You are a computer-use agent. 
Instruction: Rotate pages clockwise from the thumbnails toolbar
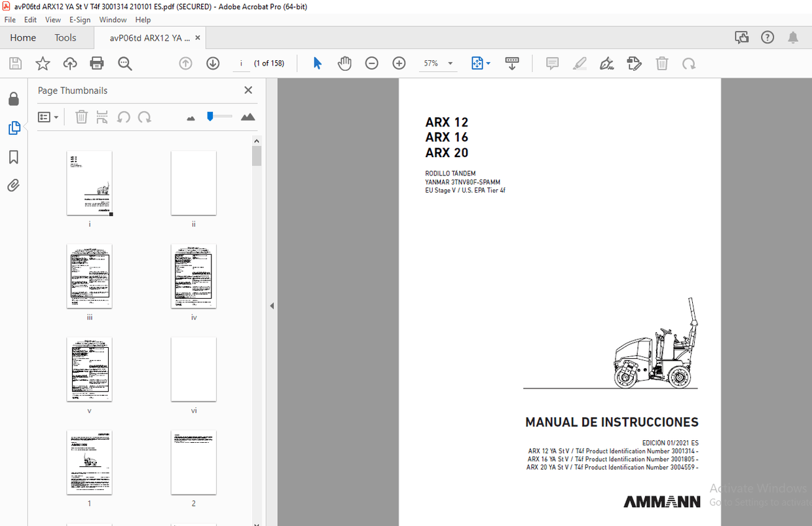click(145, 117)
